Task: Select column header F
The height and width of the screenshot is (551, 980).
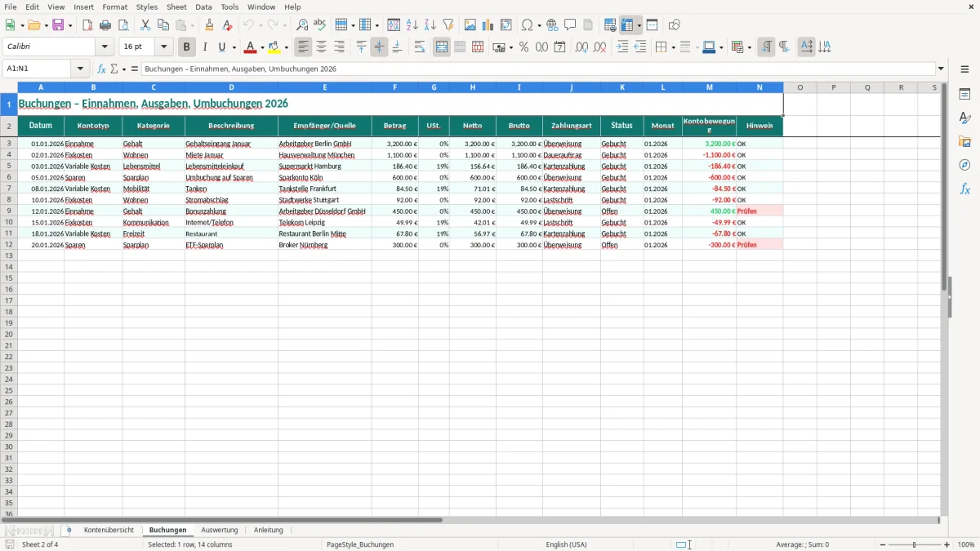Action: (395, 87)
